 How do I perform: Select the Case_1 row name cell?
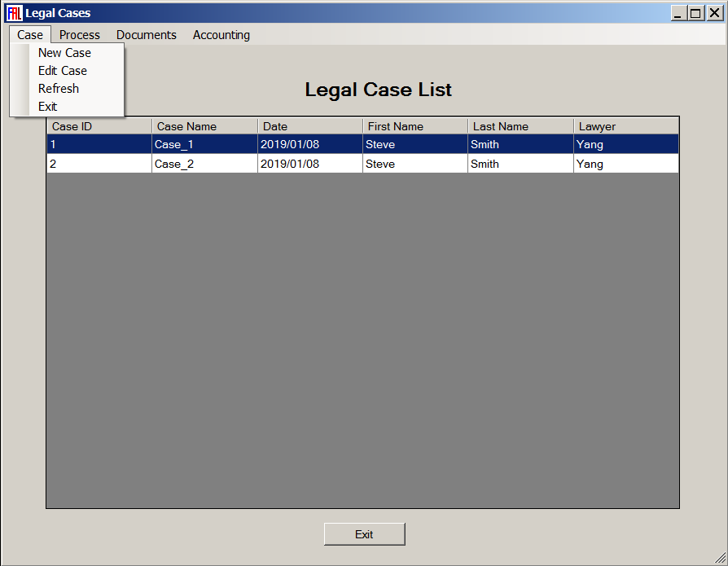click(204, 144)
